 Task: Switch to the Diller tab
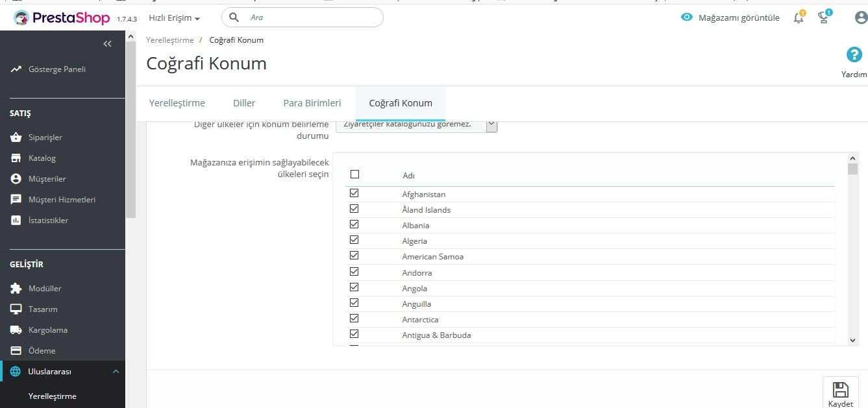(x=244, y=103)
